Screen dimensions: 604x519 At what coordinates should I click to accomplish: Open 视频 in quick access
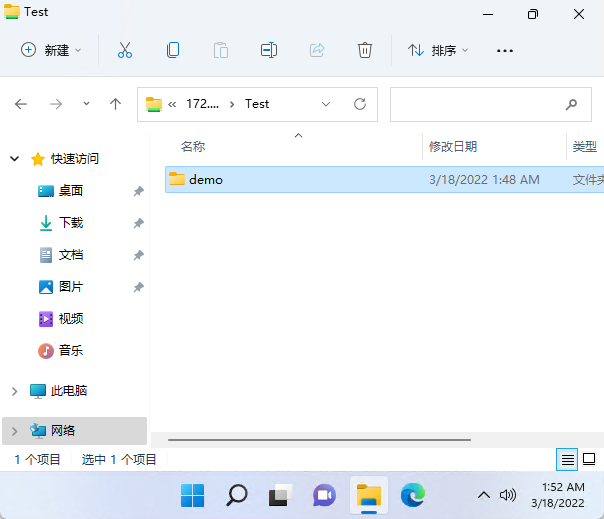pyautogui.click(x=71, y=319)
